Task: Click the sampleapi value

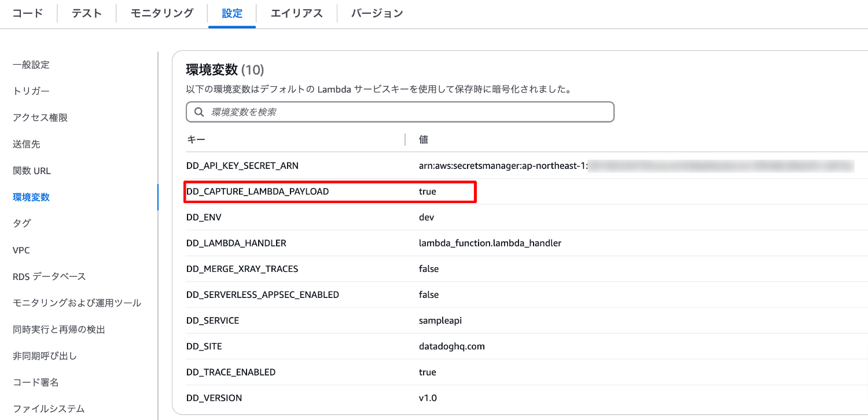Action: [440, 320]
